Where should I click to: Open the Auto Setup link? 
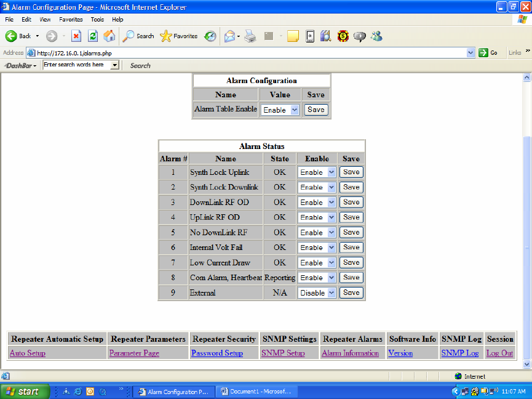click(28, 353)
